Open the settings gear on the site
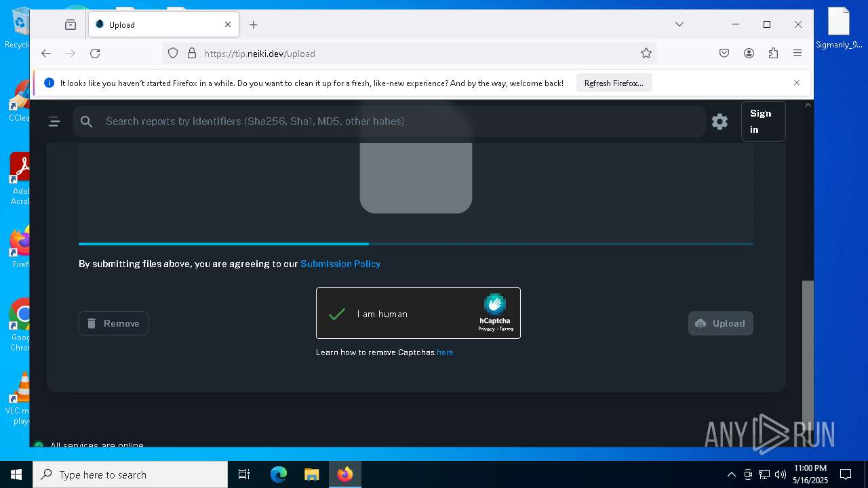868x488 pixels. [719, 121]
